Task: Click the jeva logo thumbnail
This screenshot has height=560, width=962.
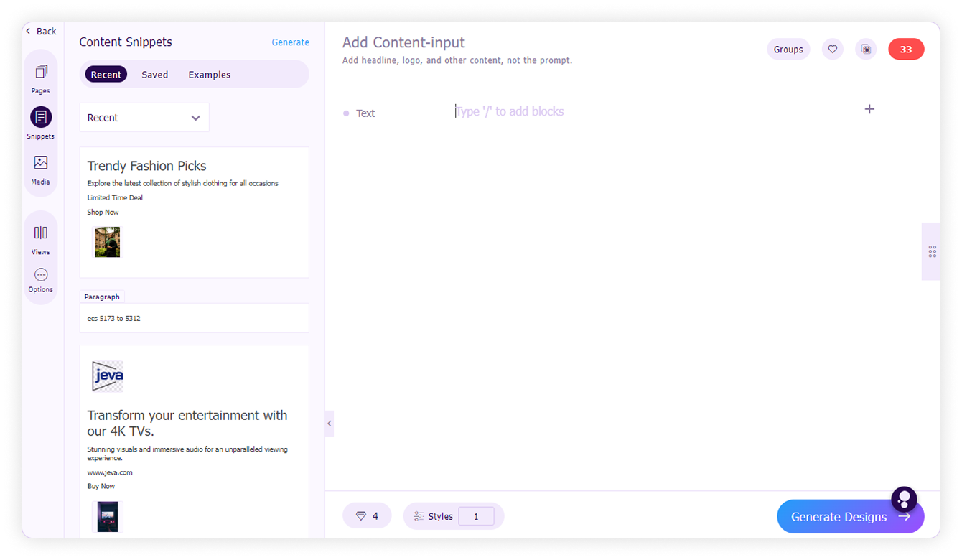Action: coord(108,376)
